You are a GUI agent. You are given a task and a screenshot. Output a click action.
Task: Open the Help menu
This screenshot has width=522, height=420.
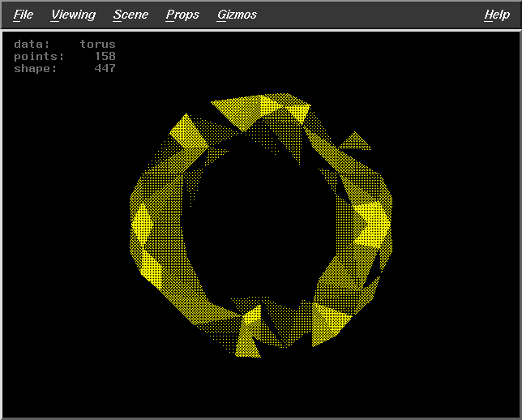coord(497,15)
